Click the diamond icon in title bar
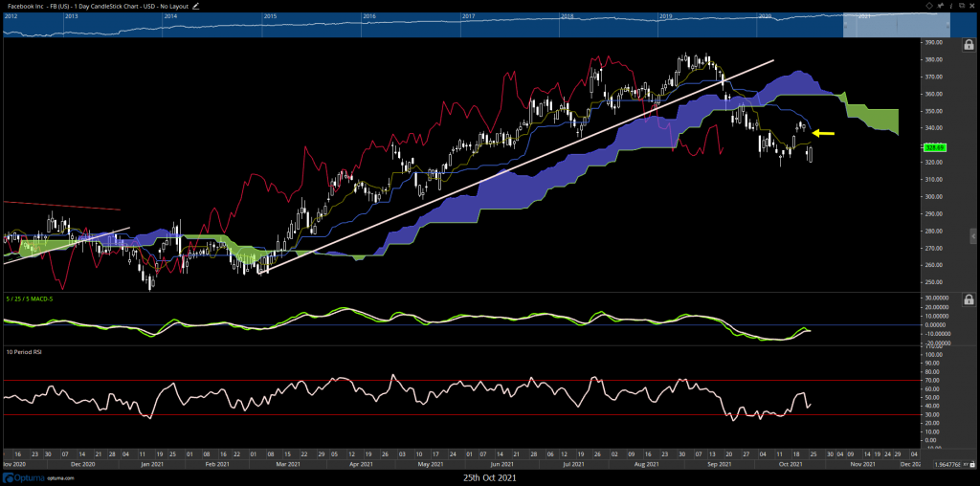This screenshot has height=486, width=980. [x=929, y=6]
